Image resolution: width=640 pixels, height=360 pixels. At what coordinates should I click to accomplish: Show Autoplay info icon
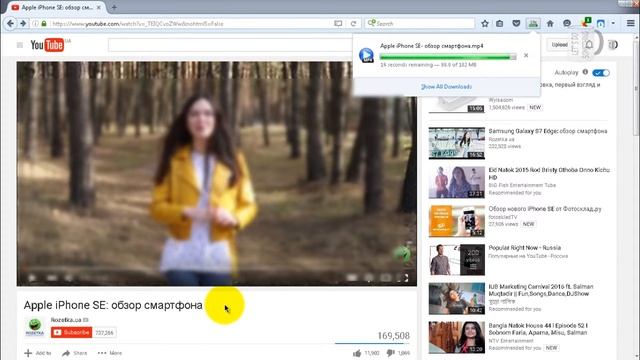click(585, 72)
